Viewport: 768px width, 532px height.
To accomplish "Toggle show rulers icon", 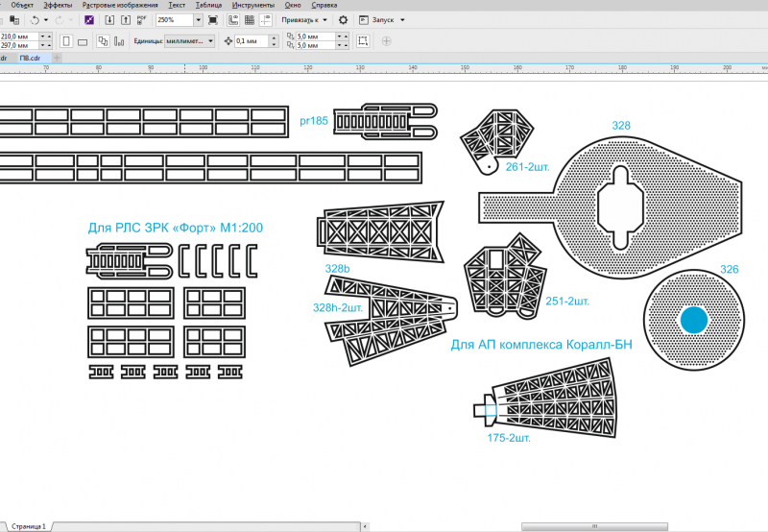I will click(x=234, y=19).
